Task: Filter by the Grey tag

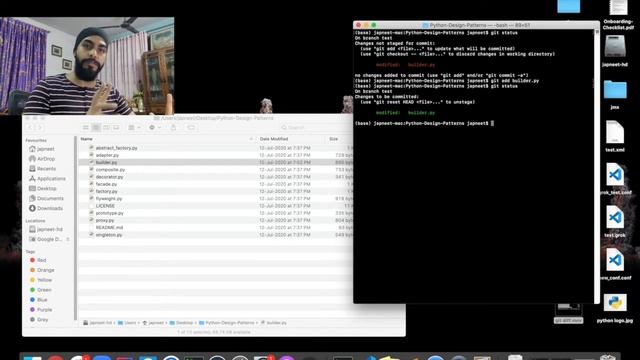Action: click(39, 320)
